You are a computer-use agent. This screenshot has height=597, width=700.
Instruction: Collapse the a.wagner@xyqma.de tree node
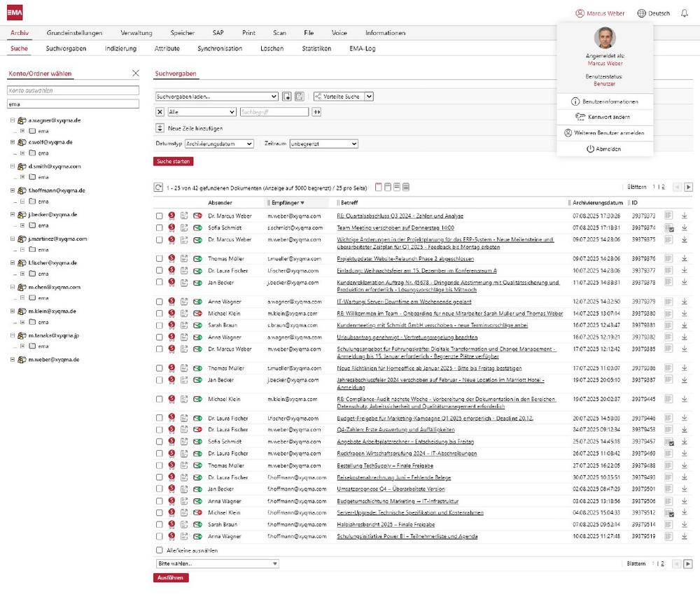13,120
